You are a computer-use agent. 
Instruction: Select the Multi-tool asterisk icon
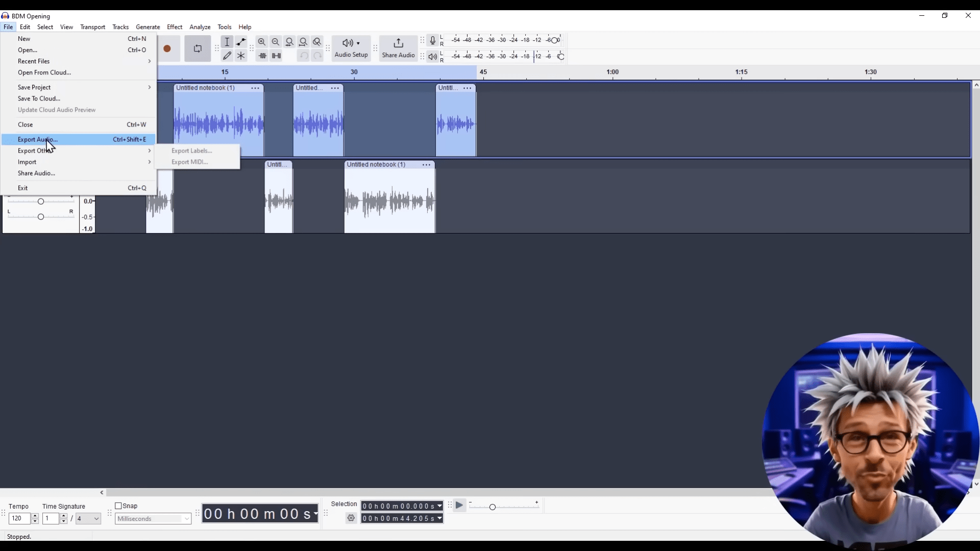point(241,56)
